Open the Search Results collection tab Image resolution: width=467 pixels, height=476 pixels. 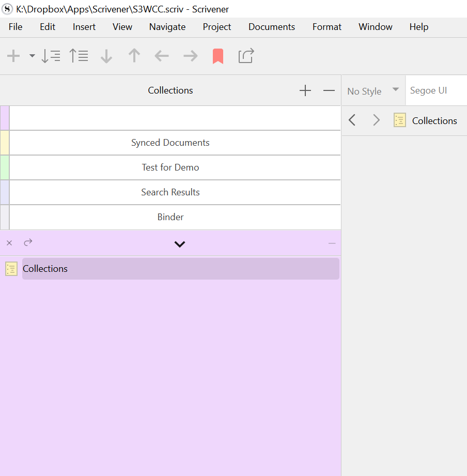click(x=175, y=192)
